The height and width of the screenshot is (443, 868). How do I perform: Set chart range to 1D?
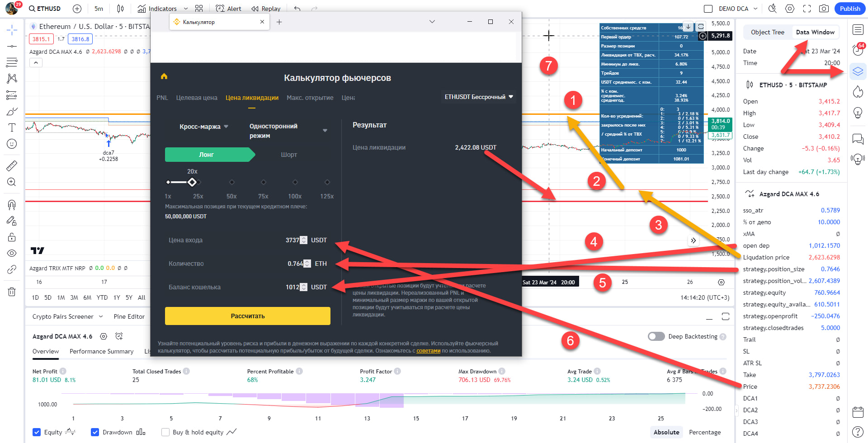tap(35, 297)
